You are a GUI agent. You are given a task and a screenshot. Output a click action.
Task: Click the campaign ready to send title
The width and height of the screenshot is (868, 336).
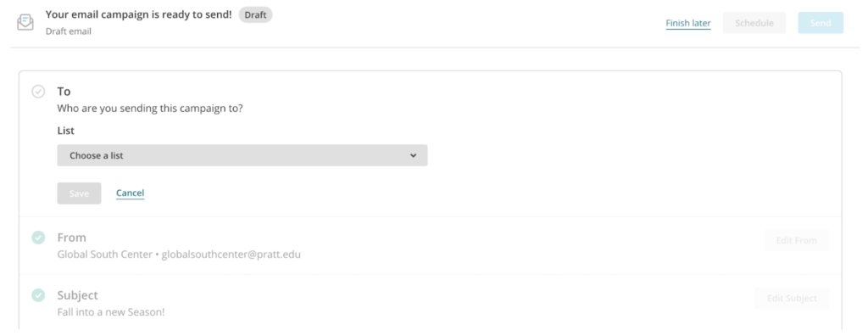[x=138, y=14]
